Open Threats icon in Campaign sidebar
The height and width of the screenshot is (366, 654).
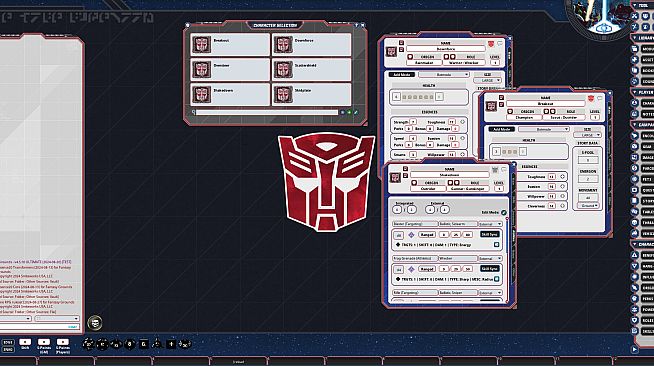click(x=635, y=222)
